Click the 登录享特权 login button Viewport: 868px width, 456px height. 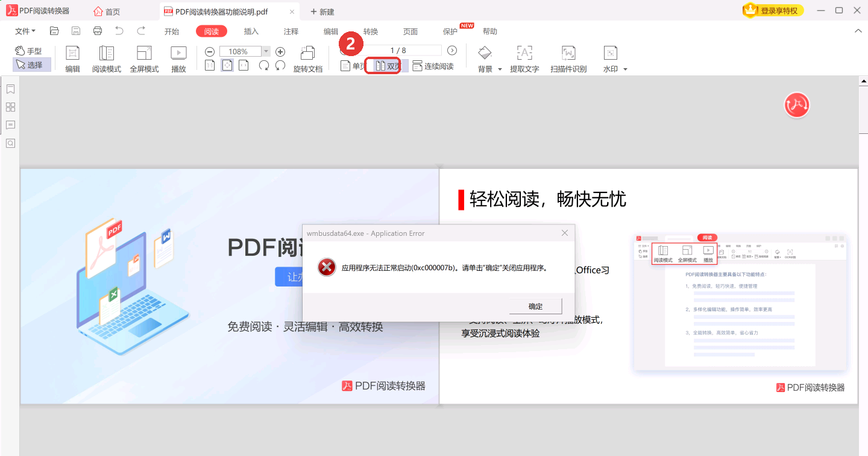click(x=773, y=10)
